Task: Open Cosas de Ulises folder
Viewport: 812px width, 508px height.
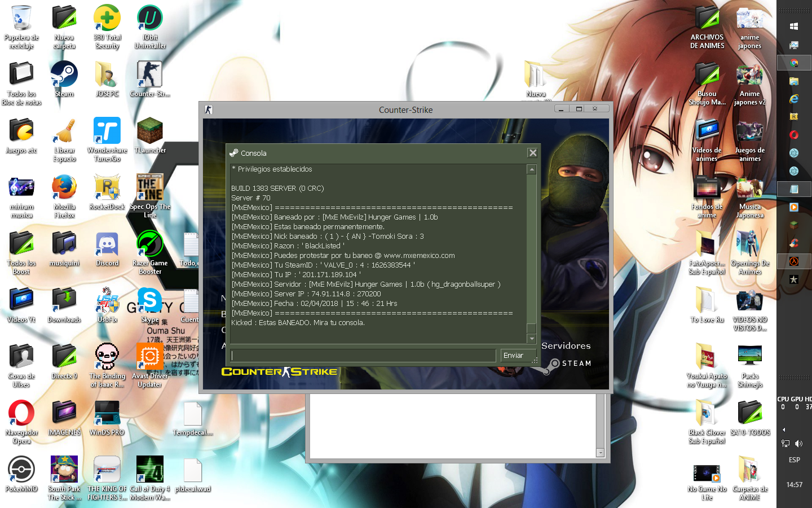Action: click(x=21, y=365)
